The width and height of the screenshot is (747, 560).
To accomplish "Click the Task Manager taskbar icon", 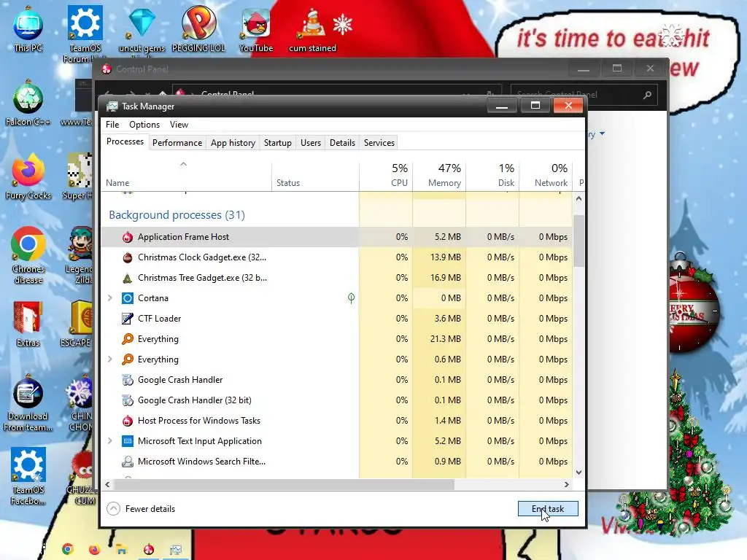I will click(176, 550).
